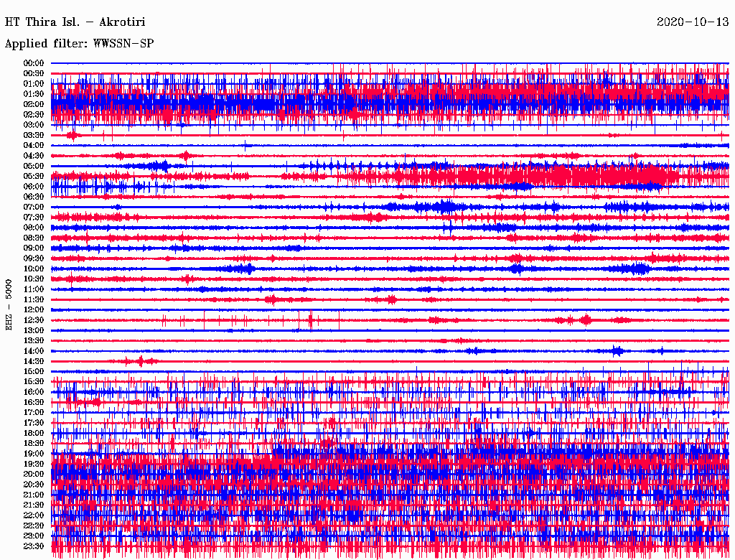Image resolution: width=735 pixels, height=560 pixels.
Task: Click the 19:00 time label
Action: (x=34, y=454)
